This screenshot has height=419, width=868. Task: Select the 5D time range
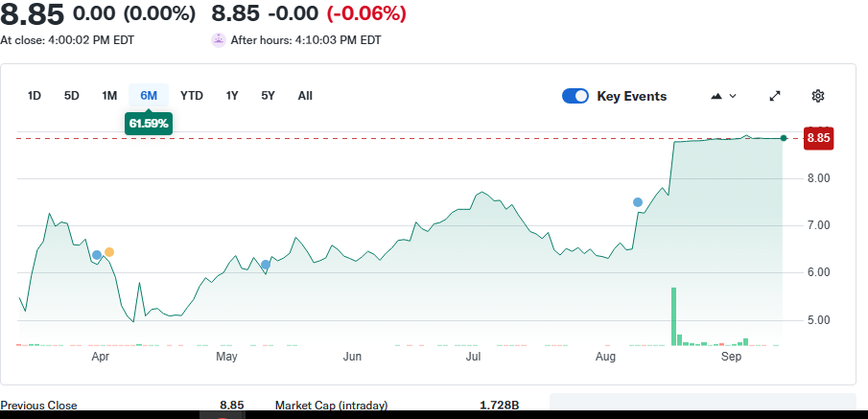coord(72,95)
